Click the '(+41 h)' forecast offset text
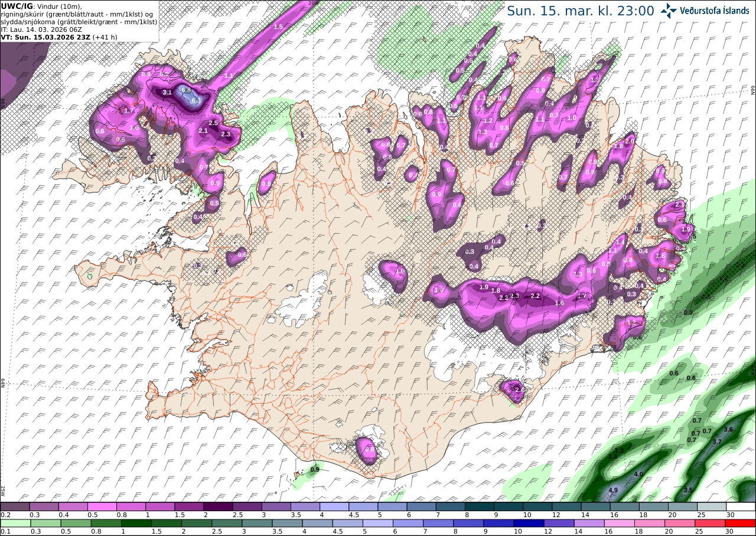 (105, 37)
